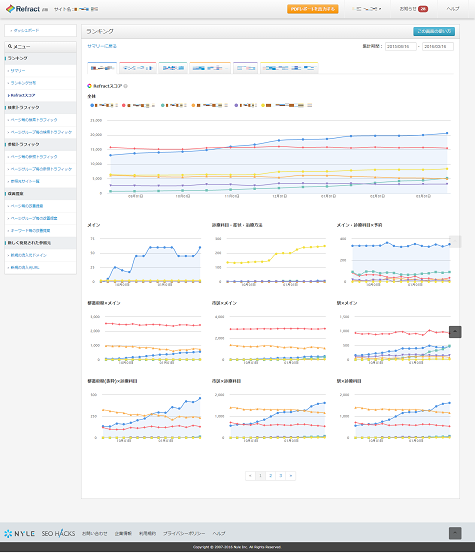Open キーワード毎の改善提案 sidebar link

click(30, 230)
